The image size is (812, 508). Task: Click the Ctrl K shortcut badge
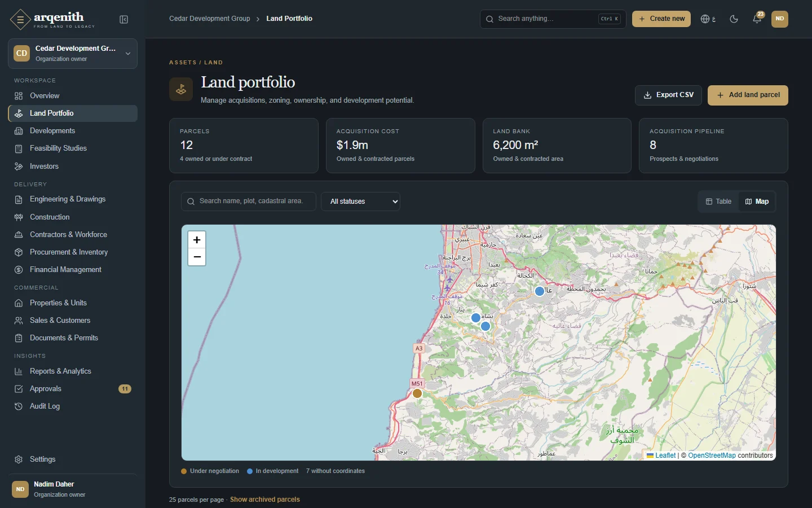point(610,19)
